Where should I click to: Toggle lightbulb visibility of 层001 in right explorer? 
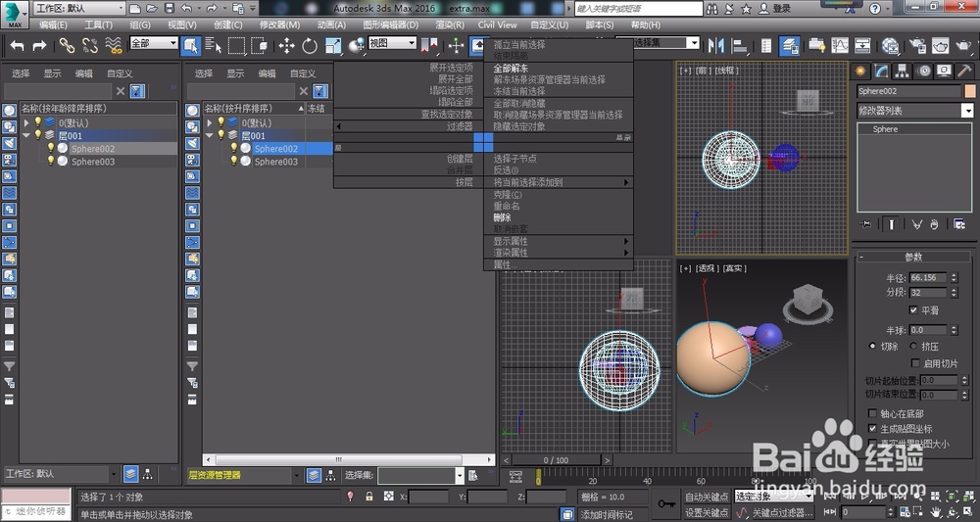[x=220, y=135]
